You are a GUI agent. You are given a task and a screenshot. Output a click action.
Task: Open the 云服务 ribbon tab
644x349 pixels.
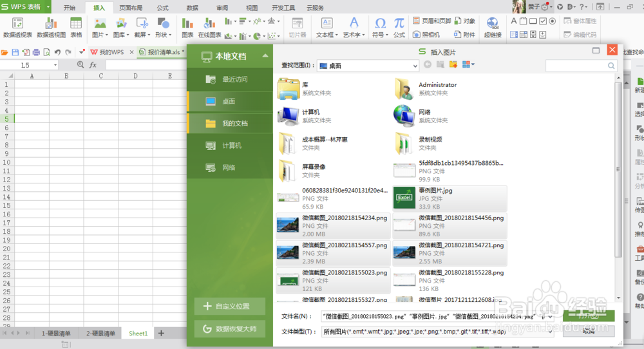[315, 8]
